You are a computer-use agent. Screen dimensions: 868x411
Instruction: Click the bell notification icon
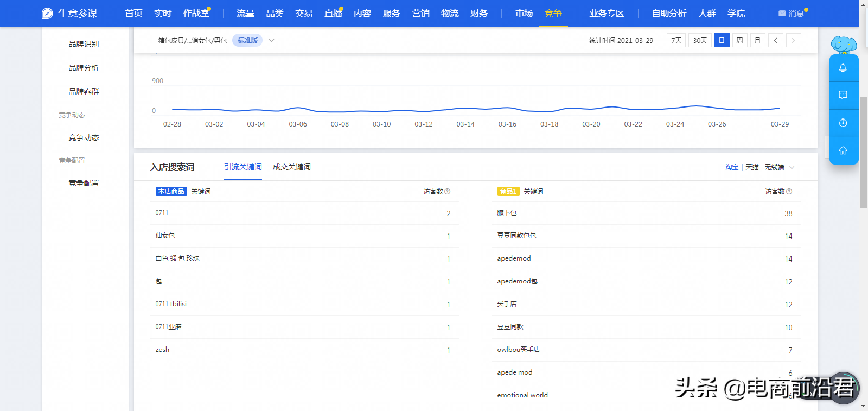pyautogui.click(x=843, y=68)
